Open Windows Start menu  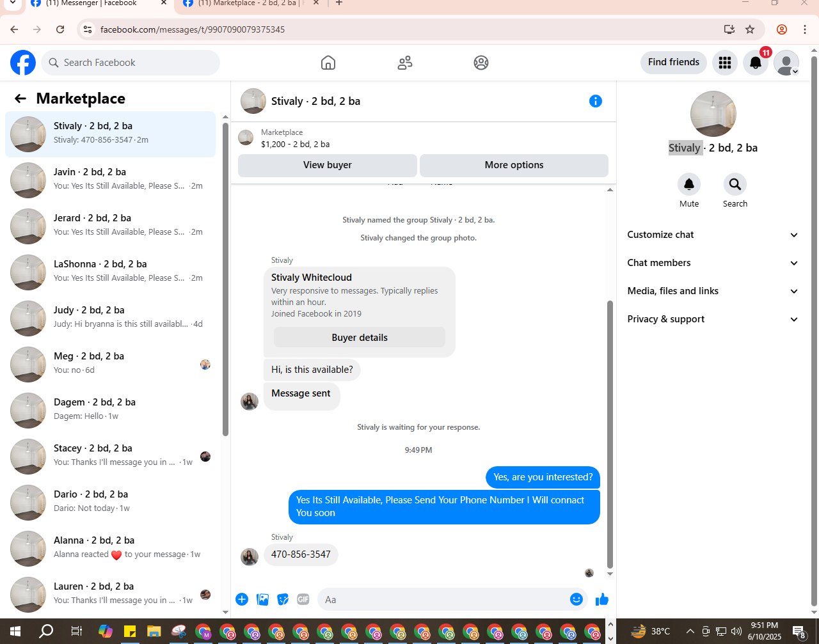[15, 631]
